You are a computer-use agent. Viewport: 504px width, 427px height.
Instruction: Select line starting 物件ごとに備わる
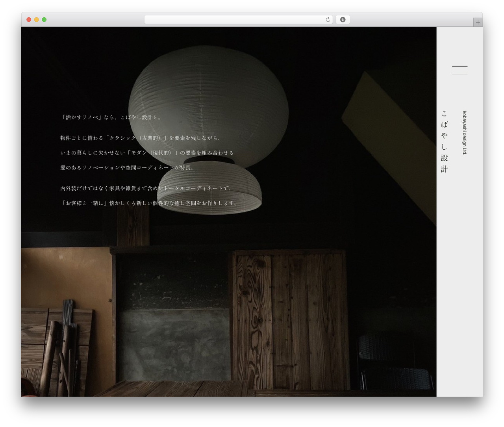coord(141,138)
